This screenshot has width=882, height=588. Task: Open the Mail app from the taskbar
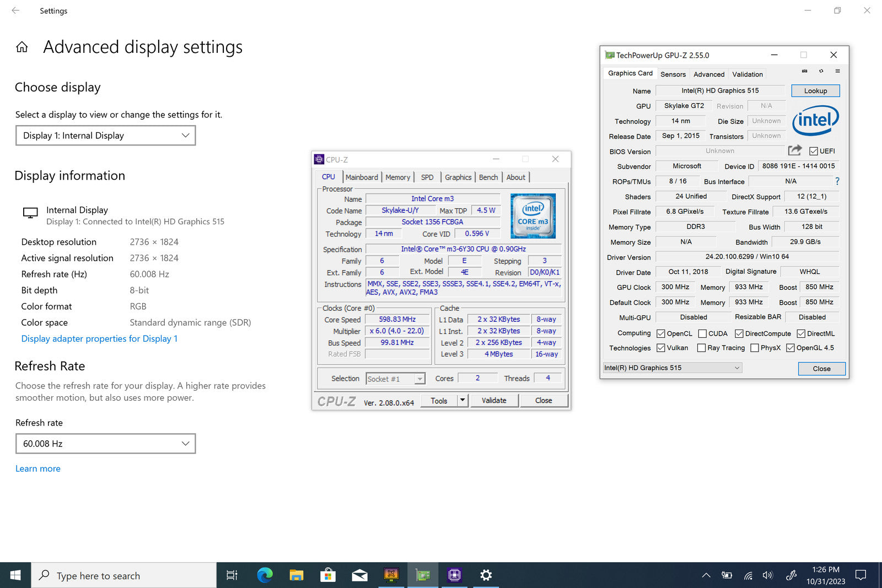coord(359,575)
